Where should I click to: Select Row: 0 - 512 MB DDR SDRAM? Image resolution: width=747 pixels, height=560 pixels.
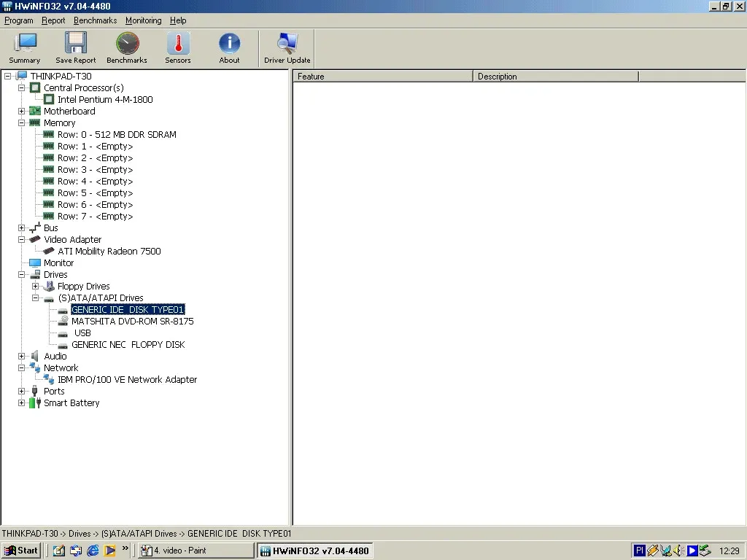[117, 134]
